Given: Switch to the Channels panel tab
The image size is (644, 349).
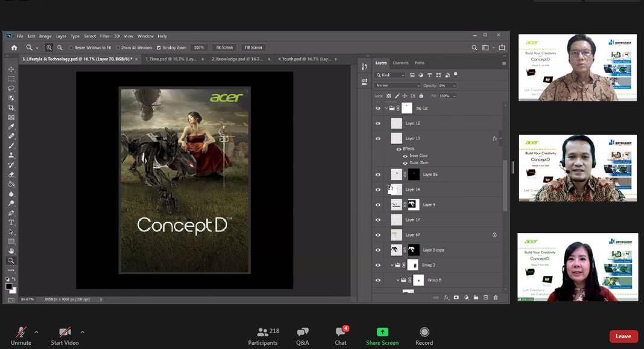Looking at the screenshot, I should tap(400, 63).
